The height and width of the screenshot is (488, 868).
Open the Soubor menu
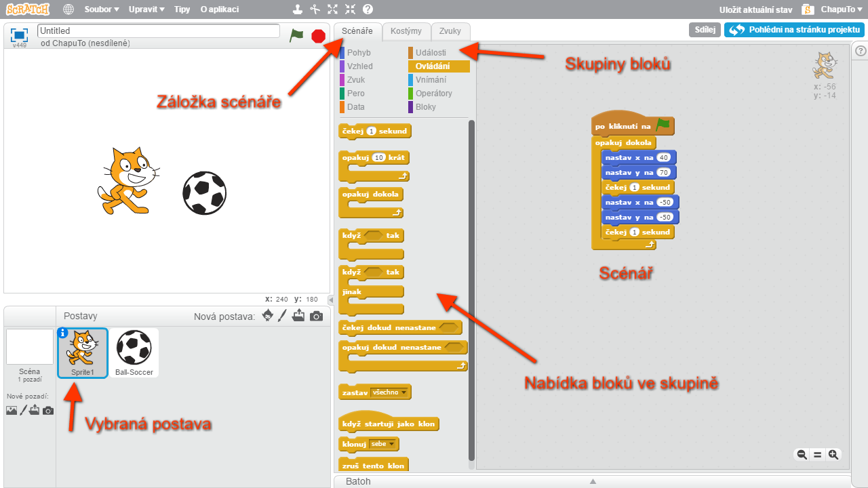[102, 9]
